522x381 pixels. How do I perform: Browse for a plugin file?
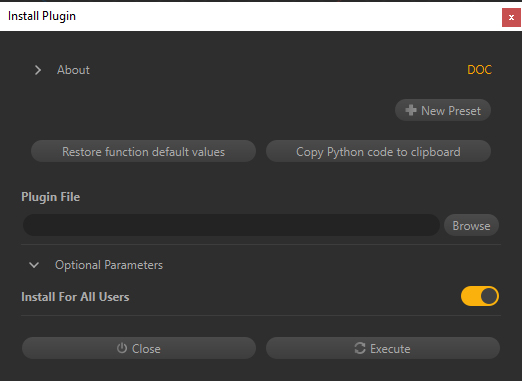point(471,225)
